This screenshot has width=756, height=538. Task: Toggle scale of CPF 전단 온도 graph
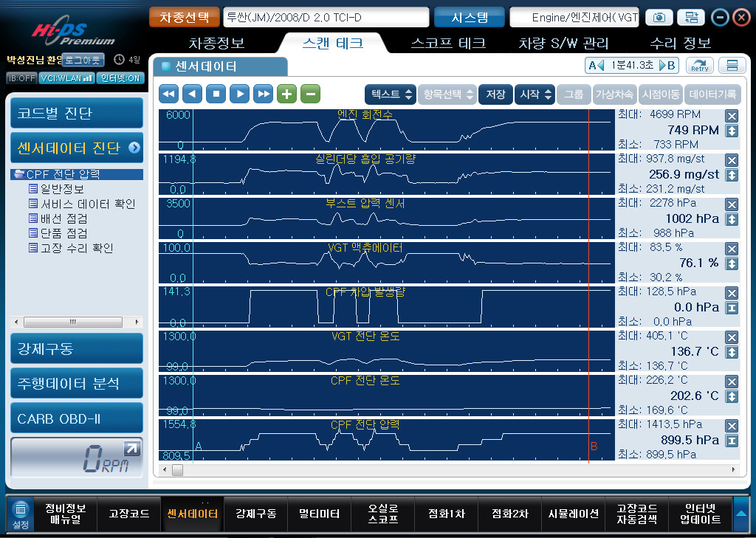(732, 397)
